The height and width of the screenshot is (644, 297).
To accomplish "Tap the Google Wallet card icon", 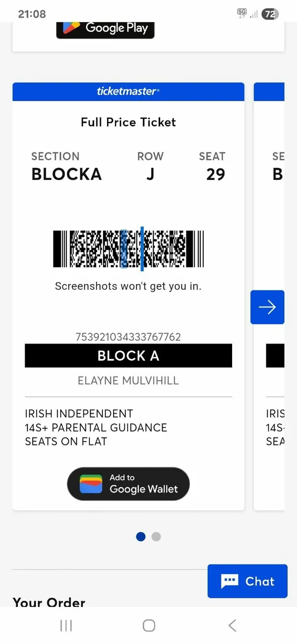I will tap(91, 484).
